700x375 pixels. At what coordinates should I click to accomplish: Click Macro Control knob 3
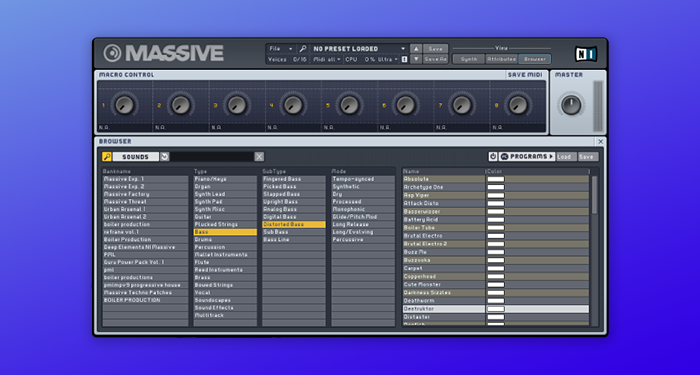[237, 105]
